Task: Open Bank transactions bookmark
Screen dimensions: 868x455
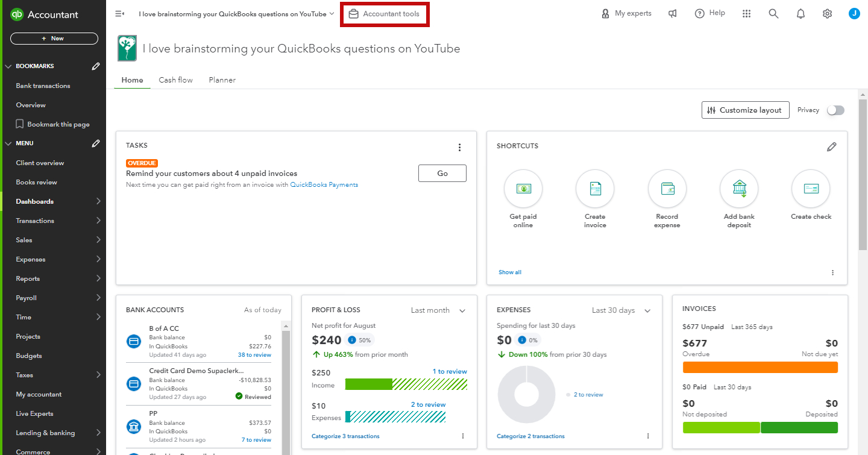Action: click(43, 86)
